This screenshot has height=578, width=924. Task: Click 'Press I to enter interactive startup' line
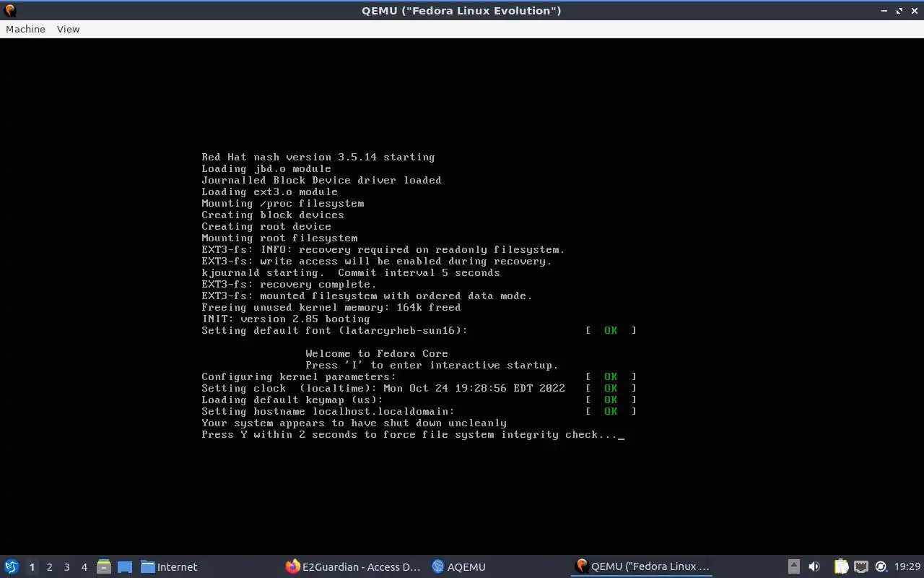tap(432, 365)
